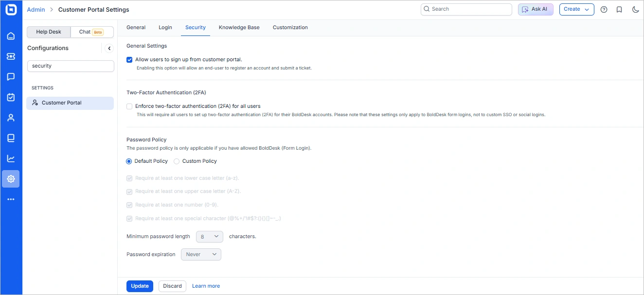The image size is (644, 295).
Task: Switch to the Customization tab
Action: pos(290,28)
